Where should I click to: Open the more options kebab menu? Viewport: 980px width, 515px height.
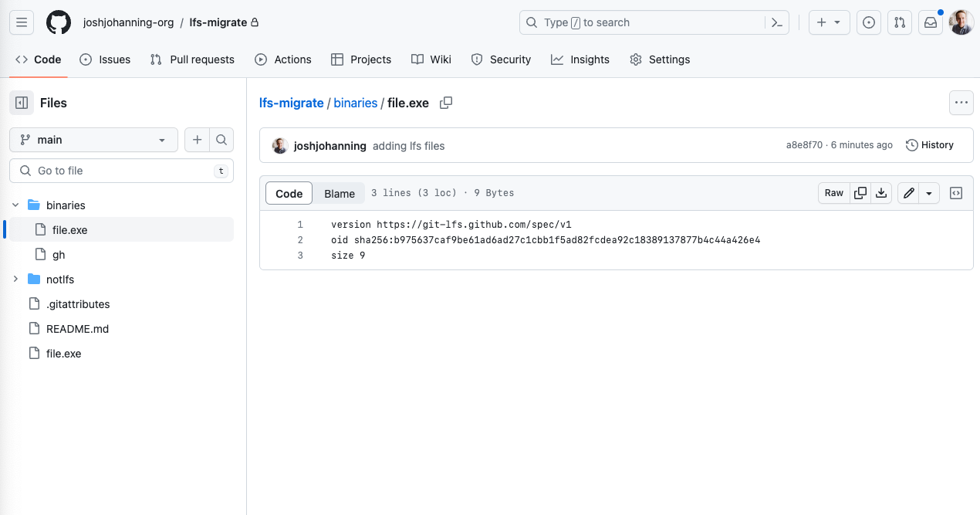(961, 102)
